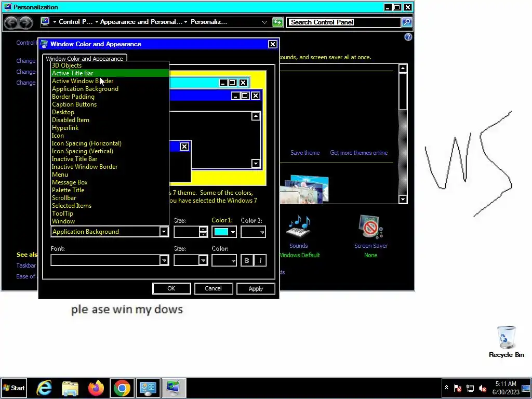Click Appearance and Personalization breadcrumb

click(141, 22)
